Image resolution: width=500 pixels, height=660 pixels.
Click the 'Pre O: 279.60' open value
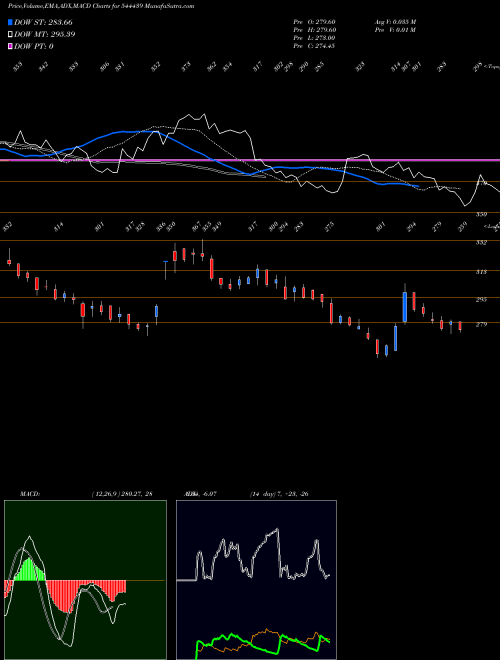click(x=314, y=22)
